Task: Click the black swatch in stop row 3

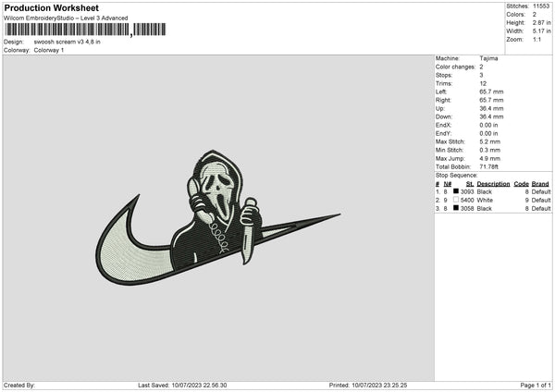Action: click(456, 208)
